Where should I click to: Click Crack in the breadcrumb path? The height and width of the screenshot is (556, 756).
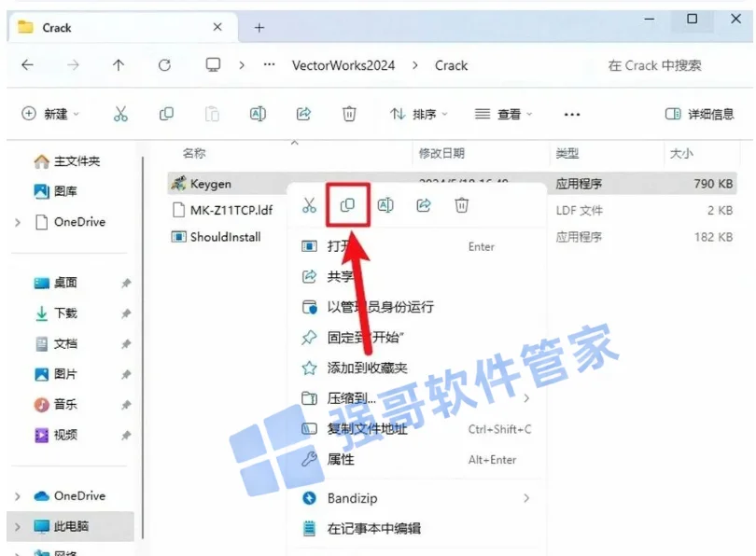pos(452,65)
